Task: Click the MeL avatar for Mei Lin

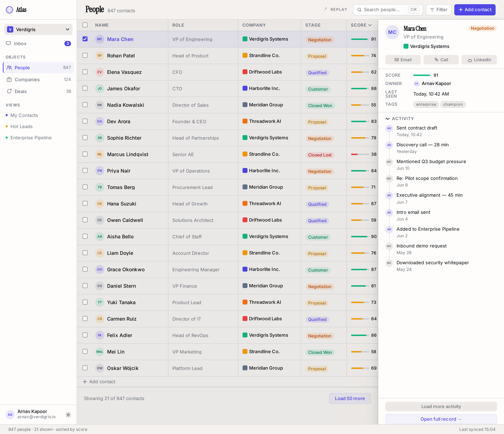Action: tap(100, 352)
